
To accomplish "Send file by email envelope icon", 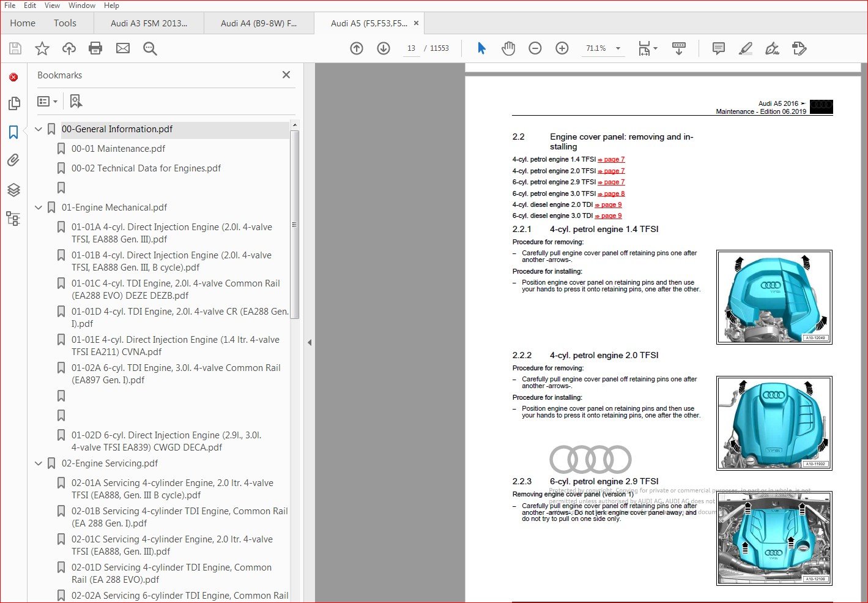I will click(123, 48).
